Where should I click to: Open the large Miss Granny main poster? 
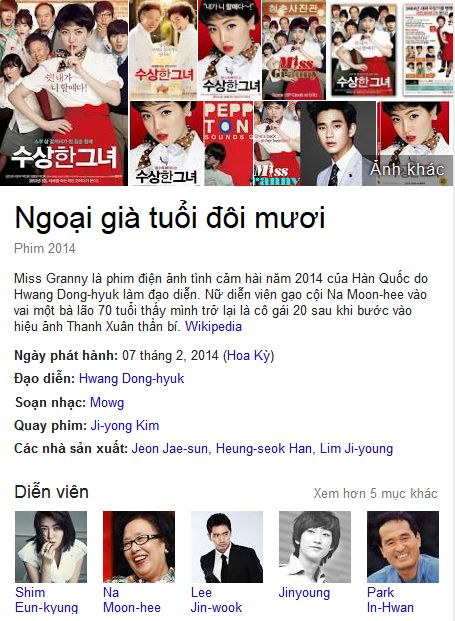click(x=64, y=93)
